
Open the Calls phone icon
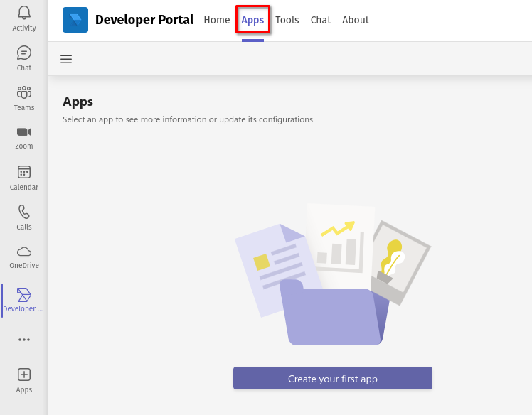[x=24, y=212]
